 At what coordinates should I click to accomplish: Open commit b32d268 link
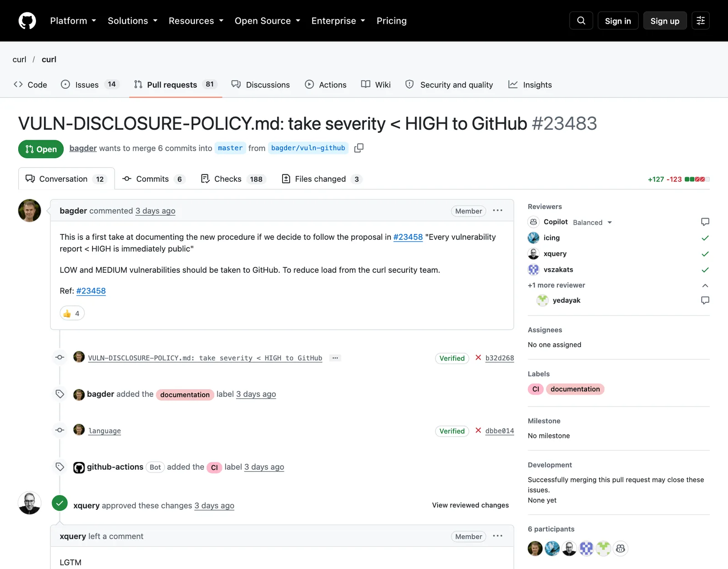pyautogui.click(x=500, y=358)
